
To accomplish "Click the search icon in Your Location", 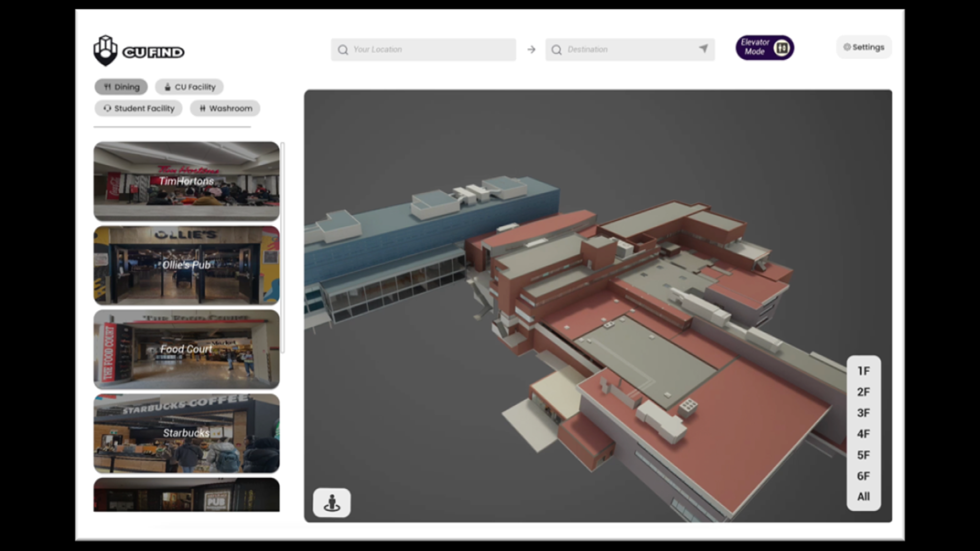I will coord(343,49).
